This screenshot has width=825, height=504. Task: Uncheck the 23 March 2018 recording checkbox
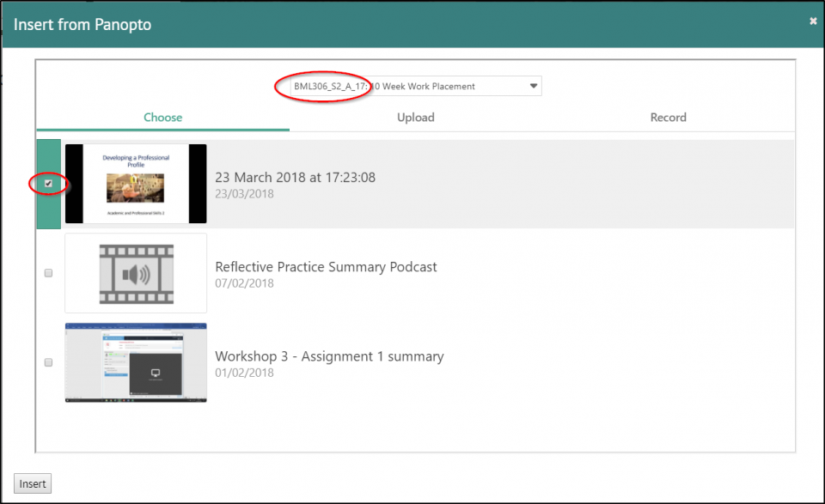click(48, 184)
